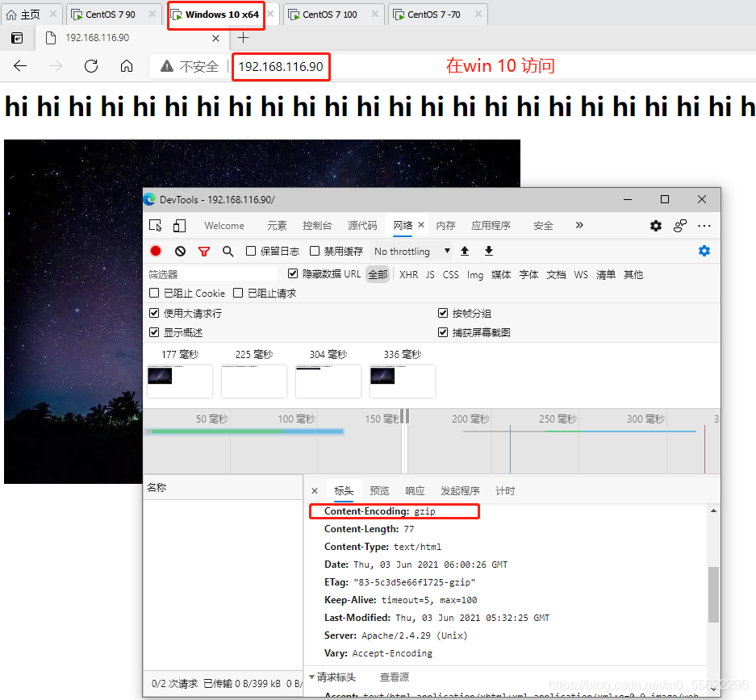Stop recording network log with red button
Viewport: 756px width, 700px height.
(156, 251)
